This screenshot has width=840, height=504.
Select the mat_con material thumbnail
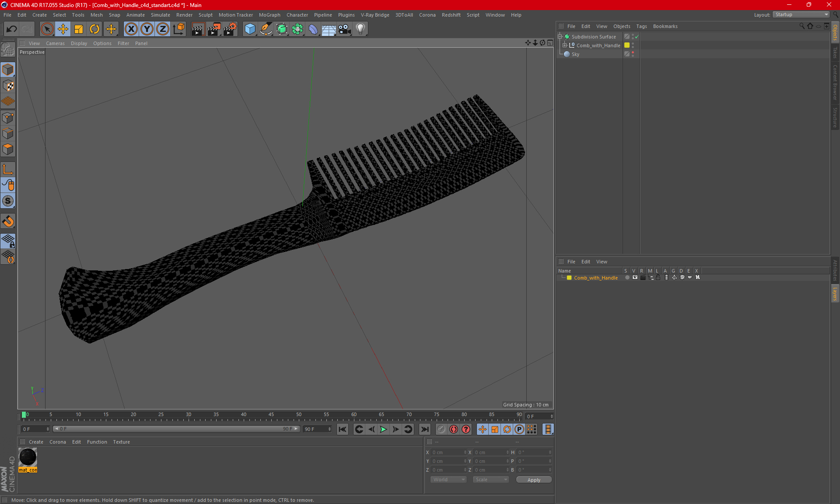28,457
